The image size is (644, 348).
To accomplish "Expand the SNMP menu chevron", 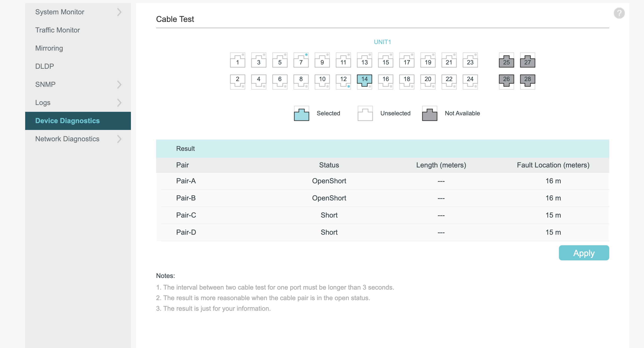I will (x=119, y=85).
